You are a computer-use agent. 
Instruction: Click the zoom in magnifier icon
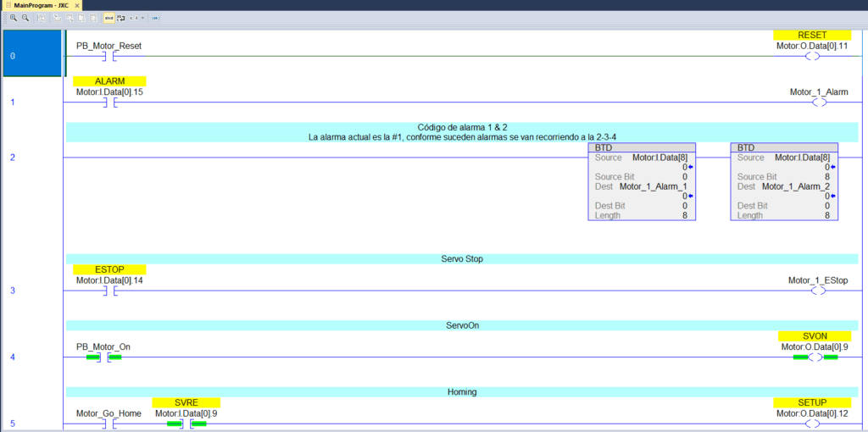click(14, 18)
